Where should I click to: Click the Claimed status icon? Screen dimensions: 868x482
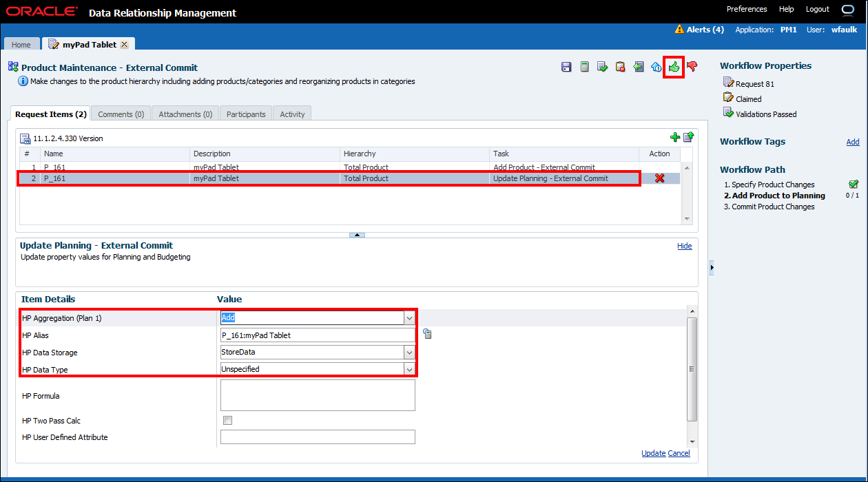(728, 98)
